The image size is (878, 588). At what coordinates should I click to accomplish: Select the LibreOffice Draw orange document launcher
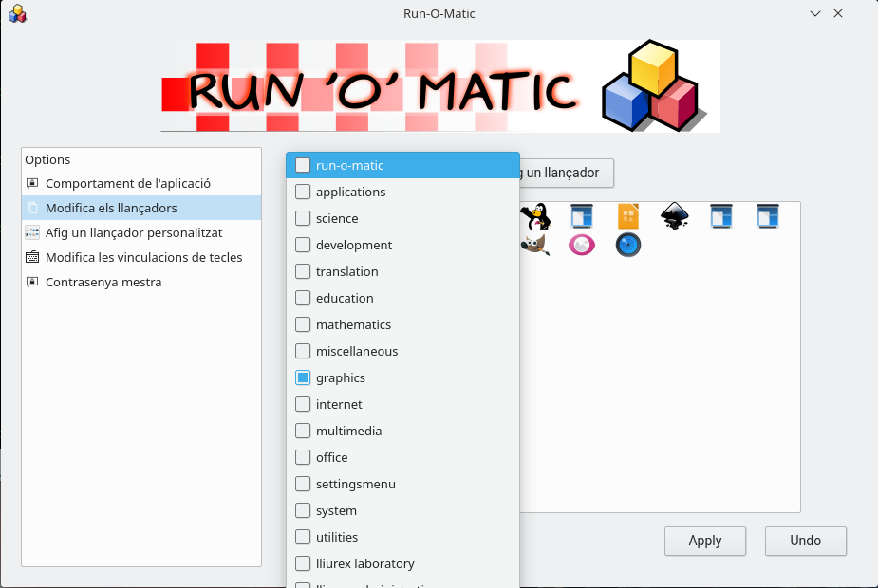click(628, 216)
